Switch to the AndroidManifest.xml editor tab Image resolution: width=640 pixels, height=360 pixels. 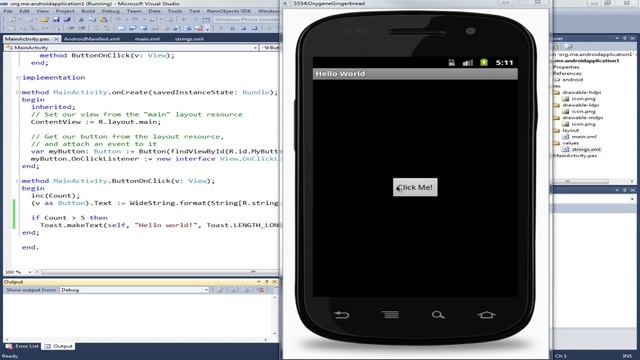(x=92, y=39)
